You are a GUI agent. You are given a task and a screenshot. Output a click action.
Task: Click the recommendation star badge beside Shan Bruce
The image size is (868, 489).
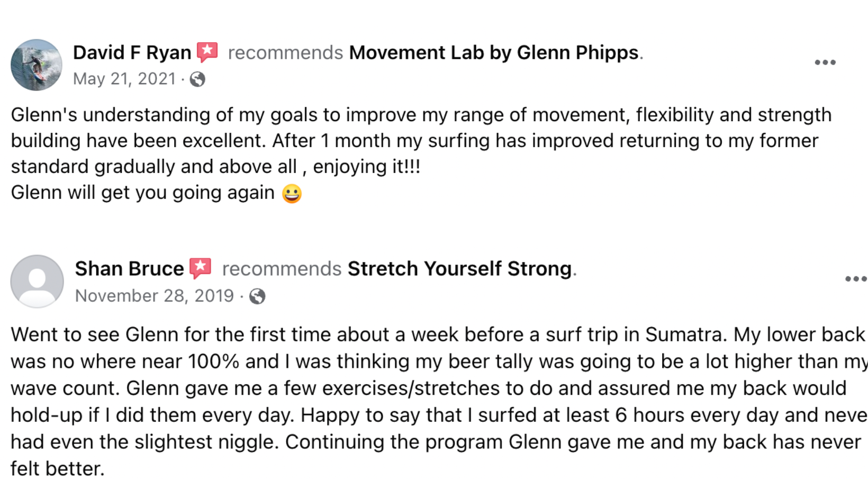tap(201, 268)
